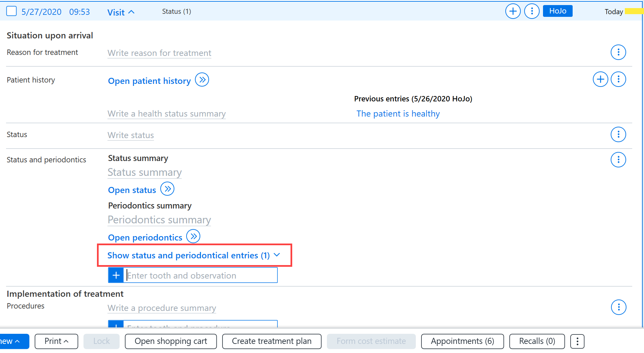Click the Write reason for treatment field
The height and width of the screenshot is (353, 644).
pos(159,53)
